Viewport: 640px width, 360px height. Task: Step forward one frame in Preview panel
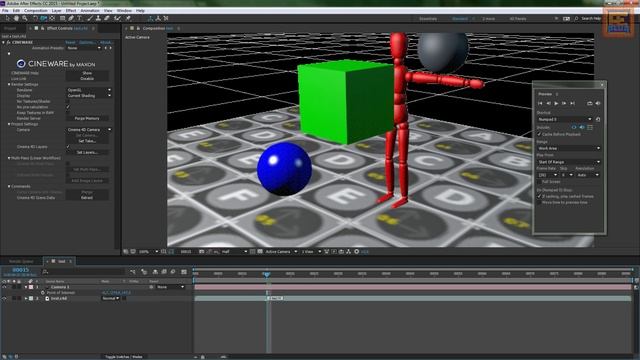pyautogui.click(x=564, y=104)
